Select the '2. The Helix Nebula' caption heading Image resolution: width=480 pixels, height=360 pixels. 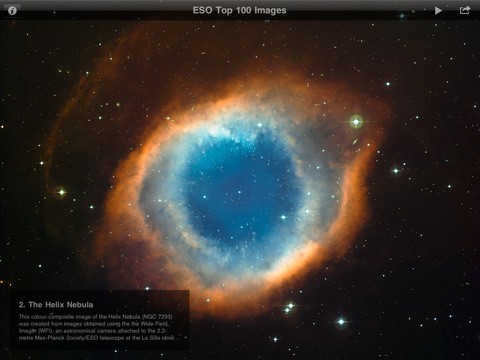(x=56, y=304)
